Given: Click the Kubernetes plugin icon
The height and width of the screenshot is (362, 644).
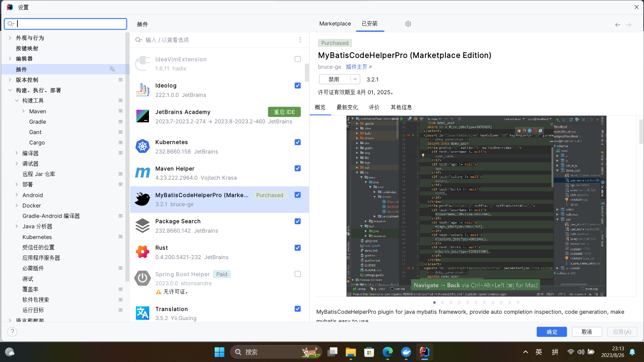Looking at the screenshot, I should 143,146.
